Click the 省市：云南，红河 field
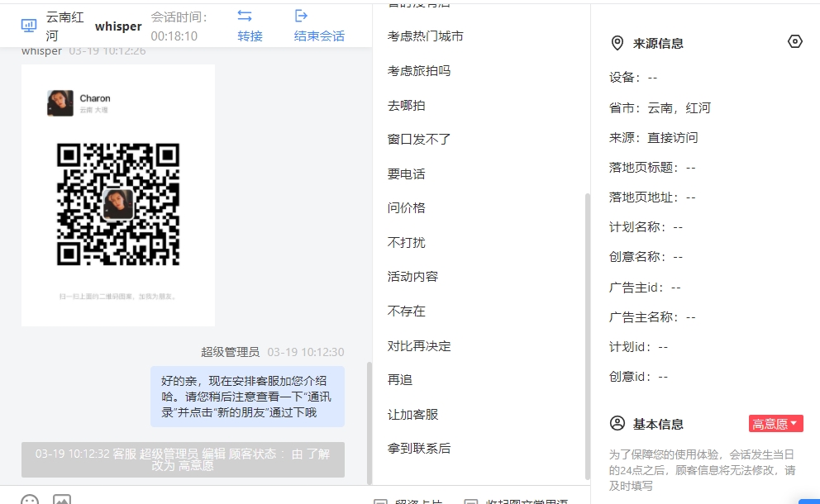The height and width of the screenshot is (504, 820). (660, 107)
